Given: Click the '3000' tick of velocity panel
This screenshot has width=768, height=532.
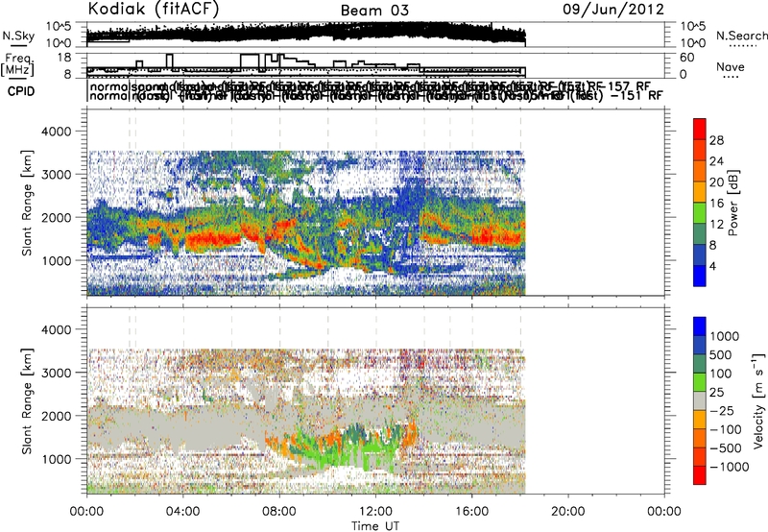Looking at the screenshot, I should [56, 373].
